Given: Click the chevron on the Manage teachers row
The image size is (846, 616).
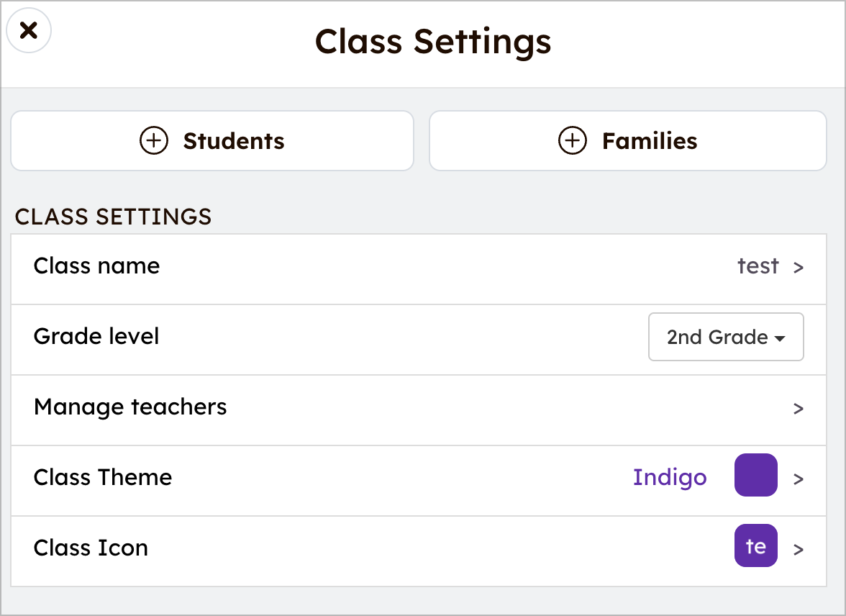Looking at the screenshot, I should click(799, 408).
